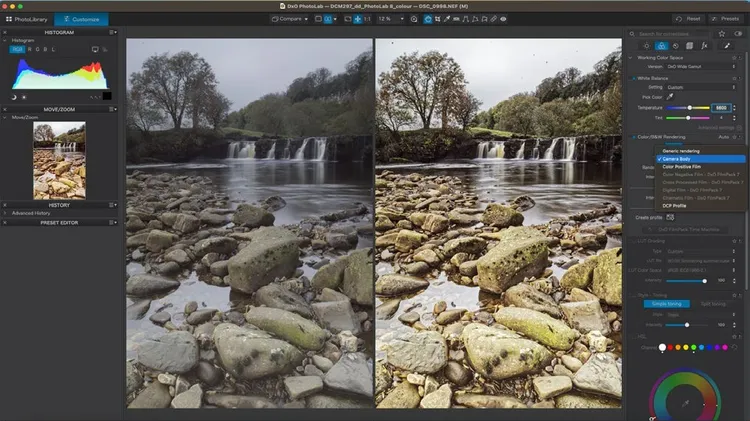Choose Camera Body from the menu
The width and height of the screenshot is (750, 421).
point(701,159)
